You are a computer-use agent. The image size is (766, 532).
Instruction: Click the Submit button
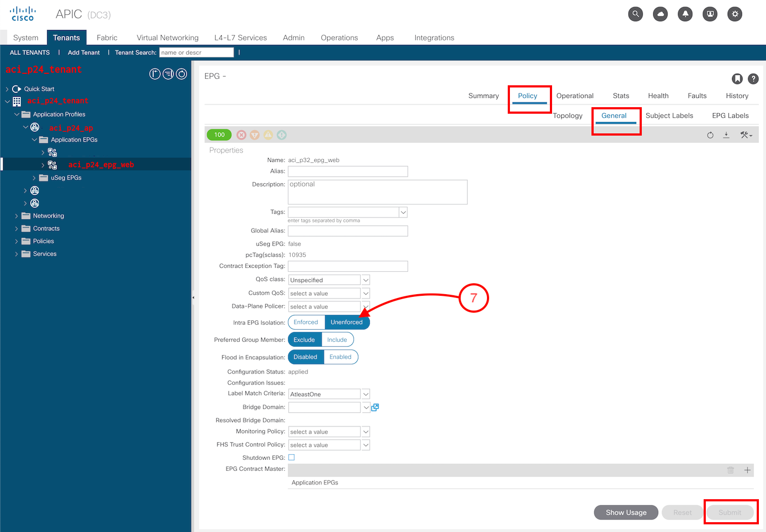[730, 512]
